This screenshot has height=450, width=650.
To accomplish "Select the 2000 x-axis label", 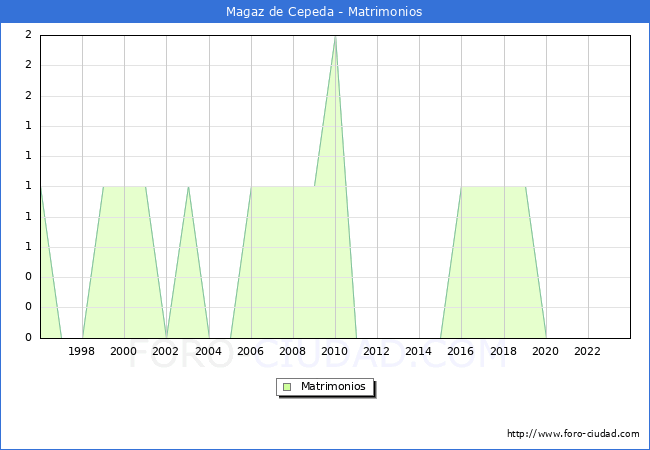I will 124,351.
